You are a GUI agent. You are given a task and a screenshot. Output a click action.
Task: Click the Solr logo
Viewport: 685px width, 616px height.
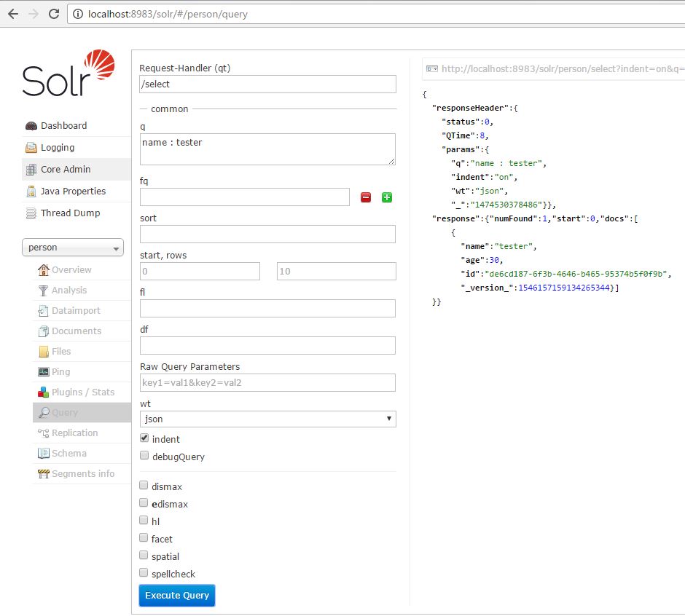click(68, 73)
